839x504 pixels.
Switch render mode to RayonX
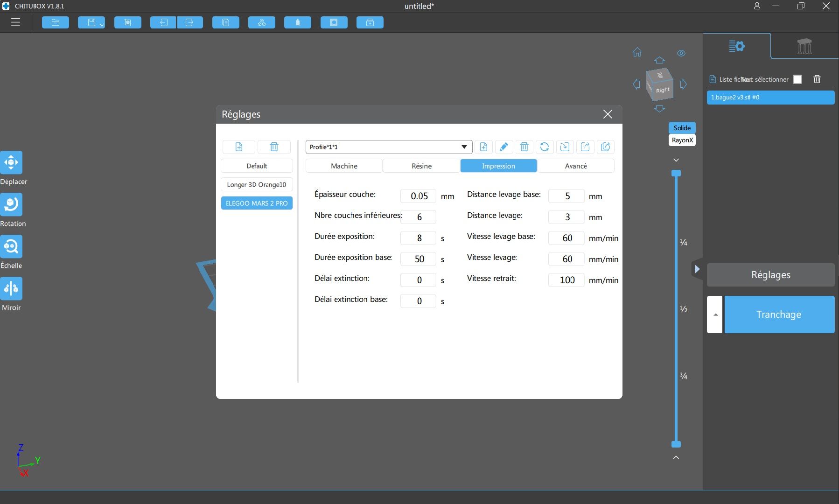(x=682, y=140)
